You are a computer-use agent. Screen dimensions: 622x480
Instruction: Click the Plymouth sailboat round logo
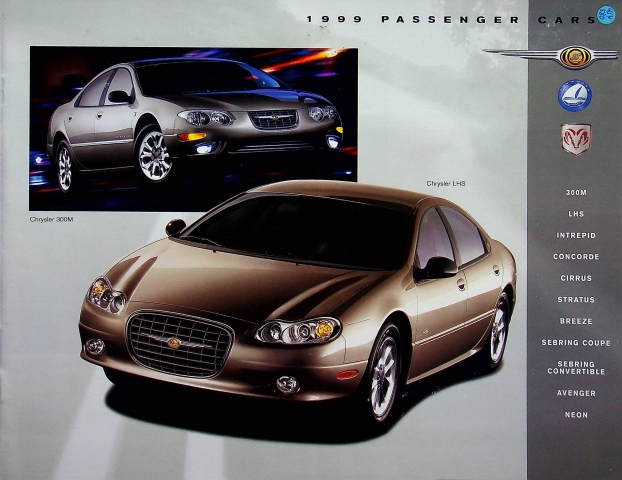[x=575, y=96]
